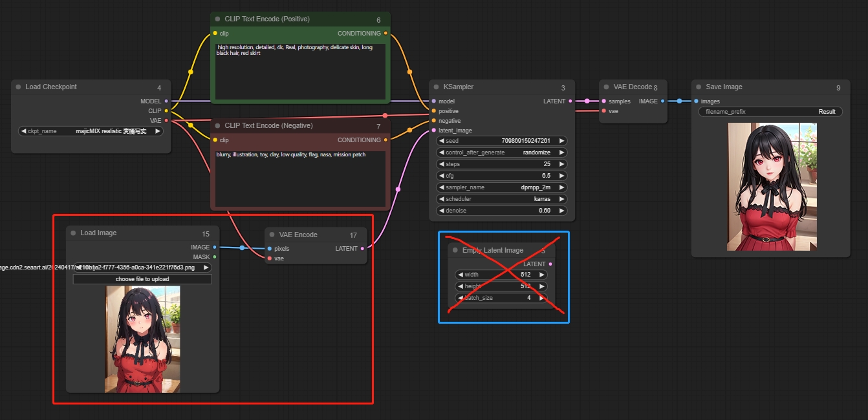
Task: Collapse the Load Checkpoint node via its dot
Action: (x=18, y=87)
